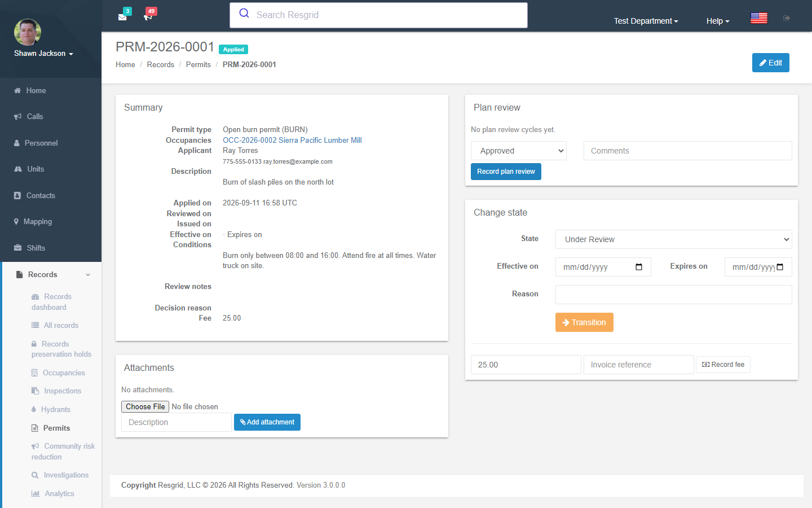Click the Edit button
This screenshot has width=812, height=508.
(771, 63)
